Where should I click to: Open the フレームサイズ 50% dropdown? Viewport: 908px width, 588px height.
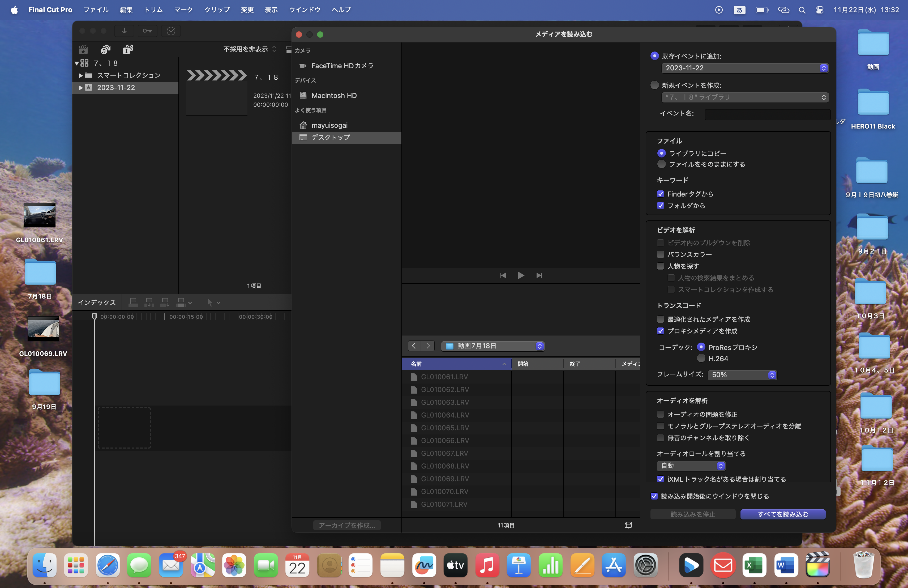coord(742,375)
